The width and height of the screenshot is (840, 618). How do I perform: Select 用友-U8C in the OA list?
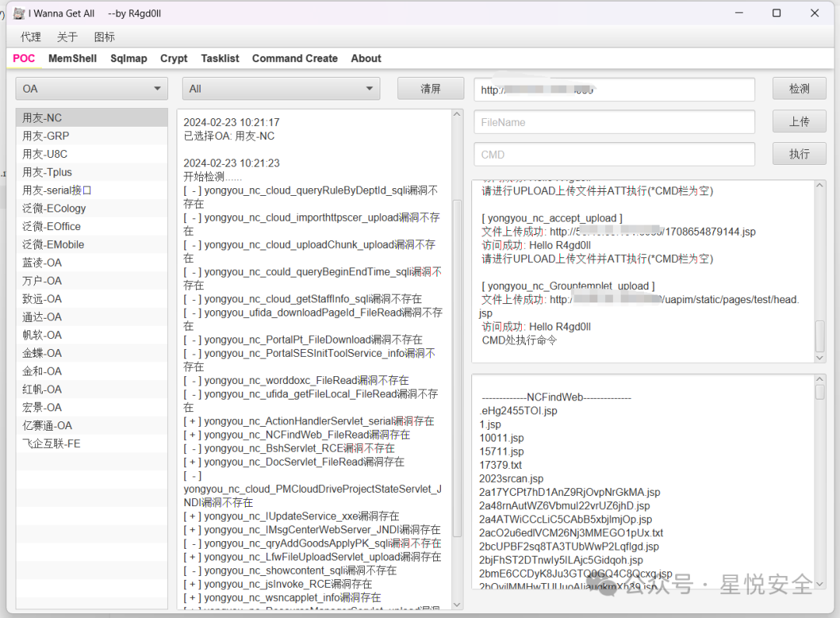pyautogui.click(x=92, y=154)
